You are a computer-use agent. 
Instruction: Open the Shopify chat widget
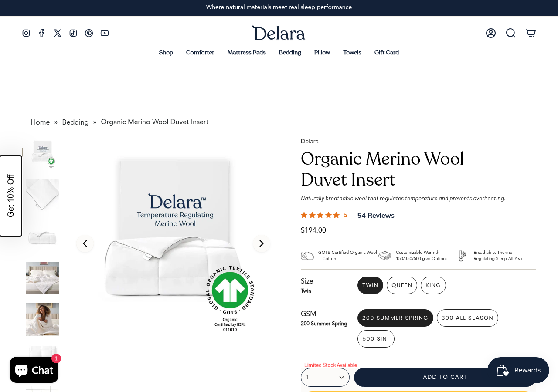pos(34,370)
